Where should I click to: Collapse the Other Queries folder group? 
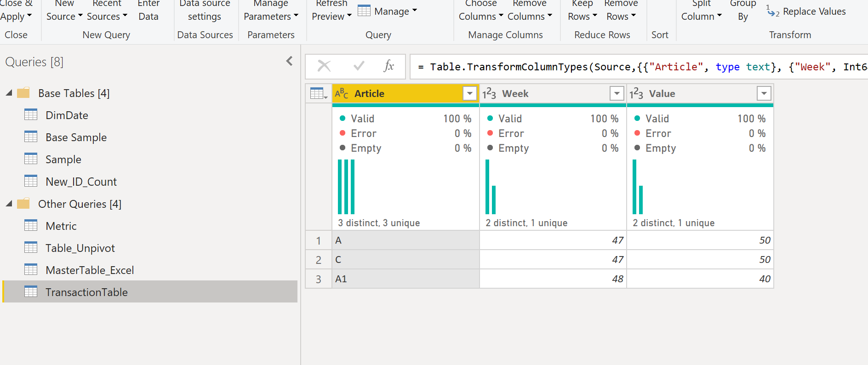(x=9, y=204)
